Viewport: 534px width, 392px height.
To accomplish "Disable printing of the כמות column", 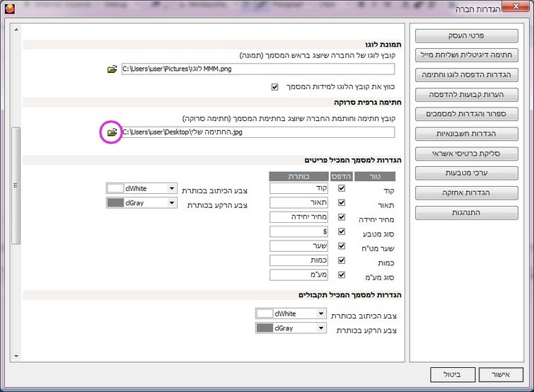I will click(x=342, y=260).
